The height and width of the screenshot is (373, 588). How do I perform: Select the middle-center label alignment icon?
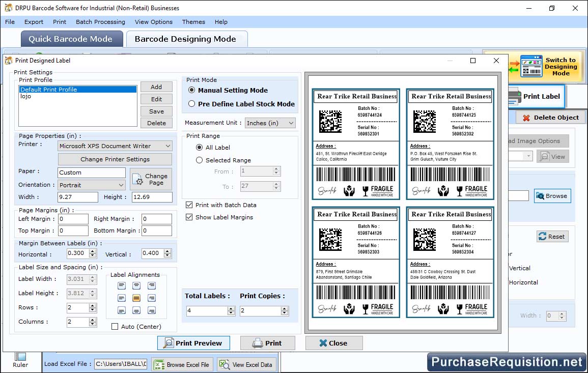point(136,298)
